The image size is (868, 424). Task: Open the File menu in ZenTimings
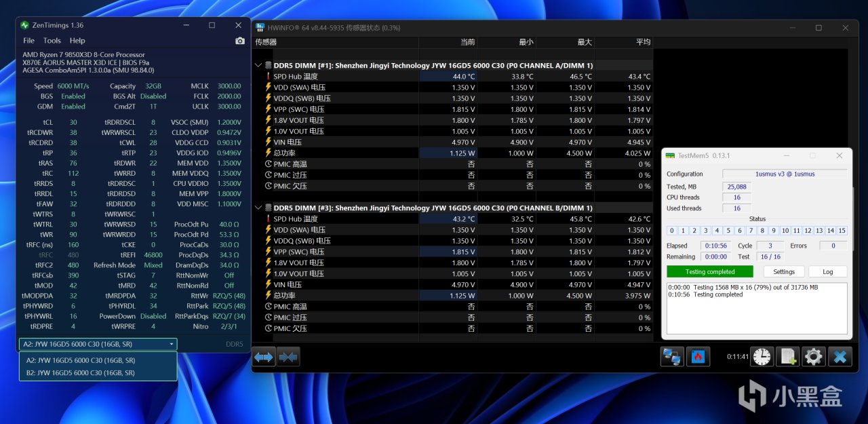[29, 41]
